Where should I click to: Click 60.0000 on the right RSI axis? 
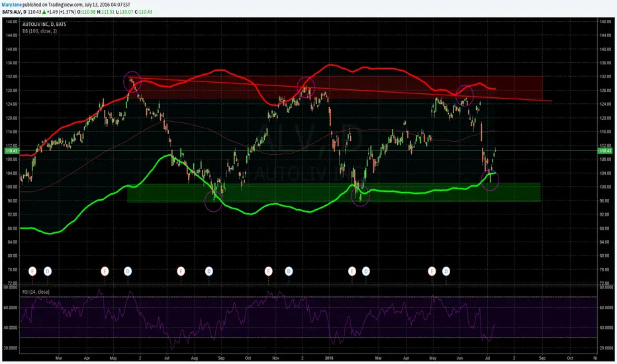click(606, 308)
